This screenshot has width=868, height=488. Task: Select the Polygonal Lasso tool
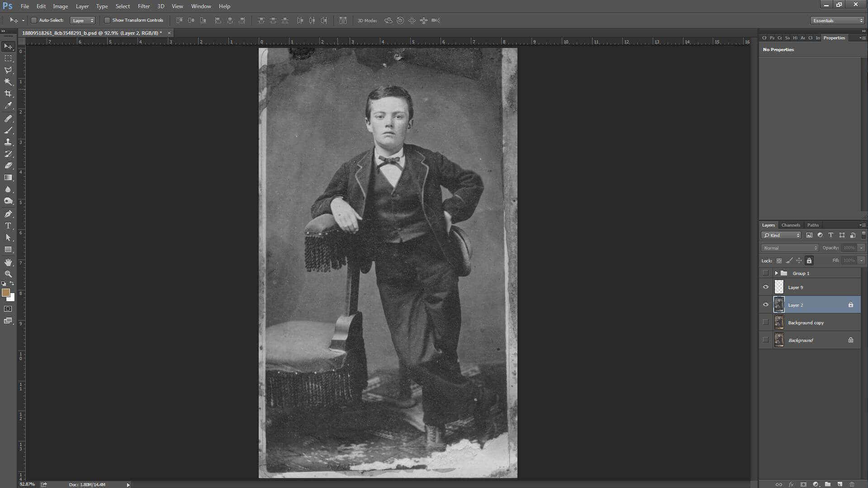click(x=8, y=70)
